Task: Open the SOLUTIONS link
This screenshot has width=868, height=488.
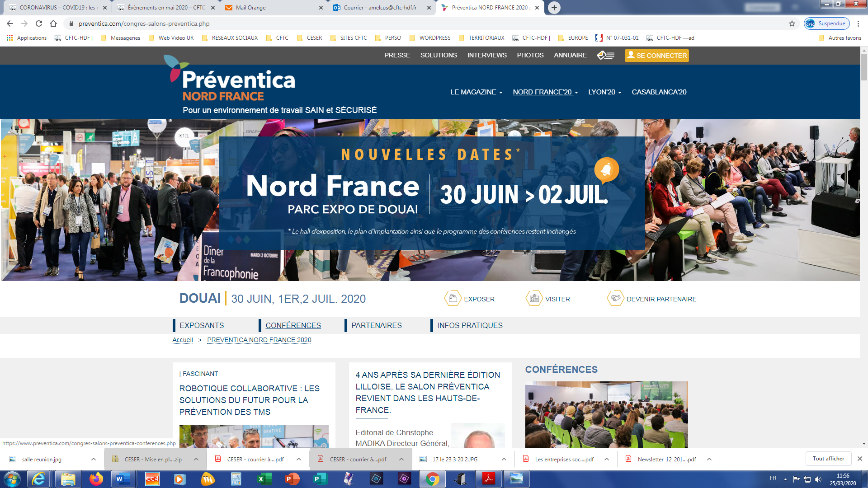Action: point(439,55)
